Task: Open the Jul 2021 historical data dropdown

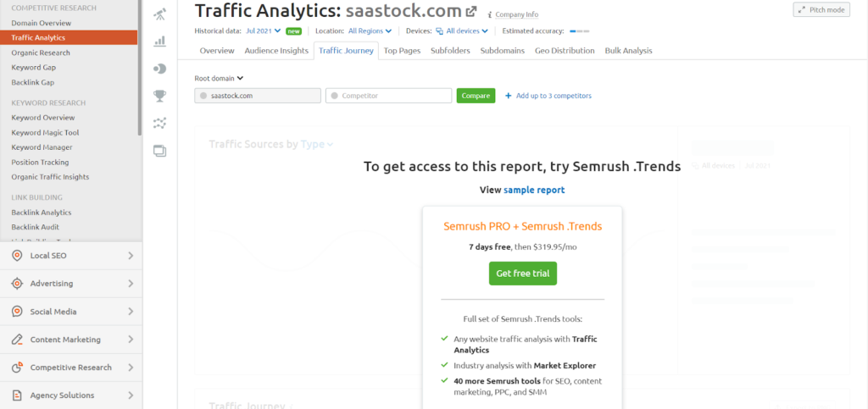Action: [x=263, y=31]
